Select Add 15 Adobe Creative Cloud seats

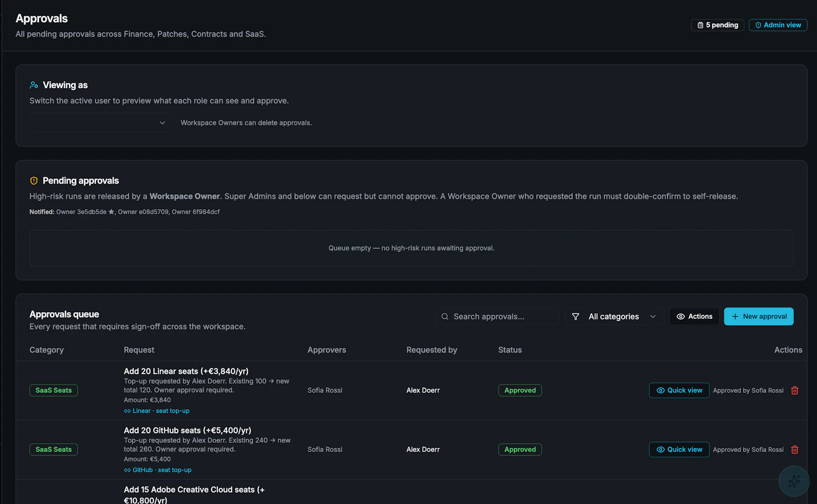(x=194, y=495)
